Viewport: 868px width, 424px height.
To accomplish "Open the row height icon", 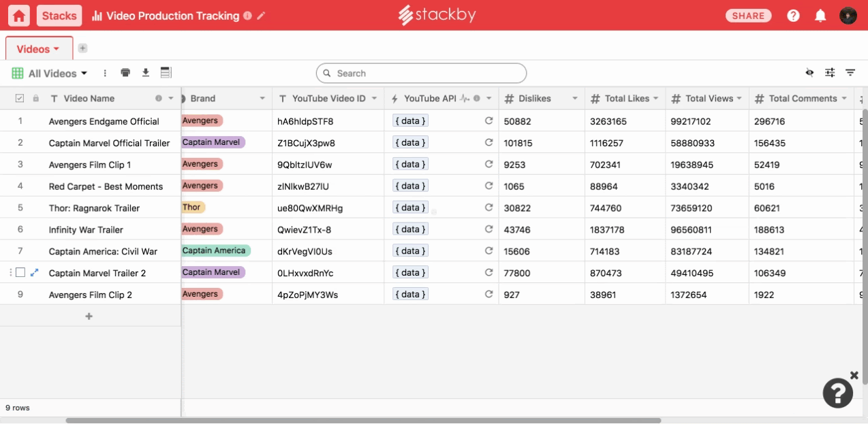I will click(166, 73).
